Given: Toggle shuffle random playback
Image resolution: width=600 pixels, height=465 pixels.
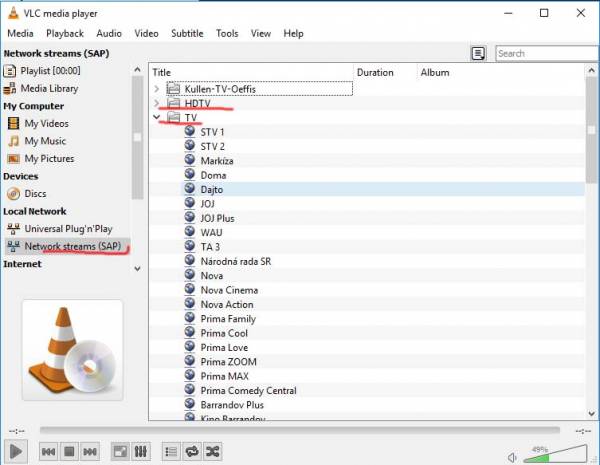Looking at the screenshot, I should click(x=212, y=452).
